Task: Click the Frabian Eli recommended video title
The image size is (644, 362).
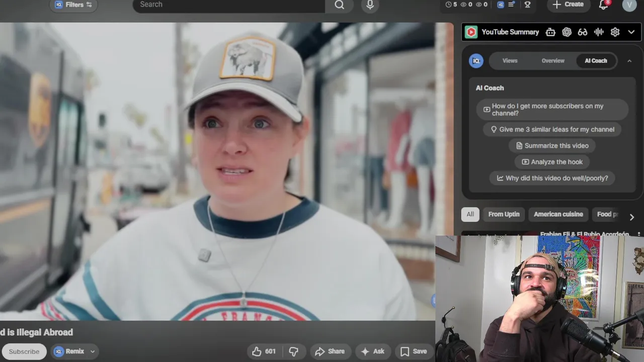Action: (585, 234)
